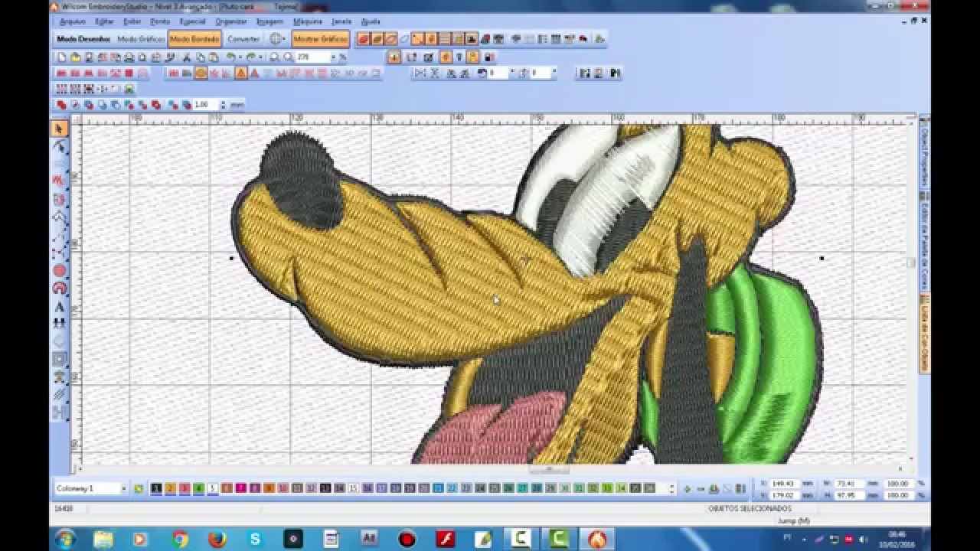Click the undo arrow
The width and height of the screenshot is (980, 551).
(x=230, y=57)
